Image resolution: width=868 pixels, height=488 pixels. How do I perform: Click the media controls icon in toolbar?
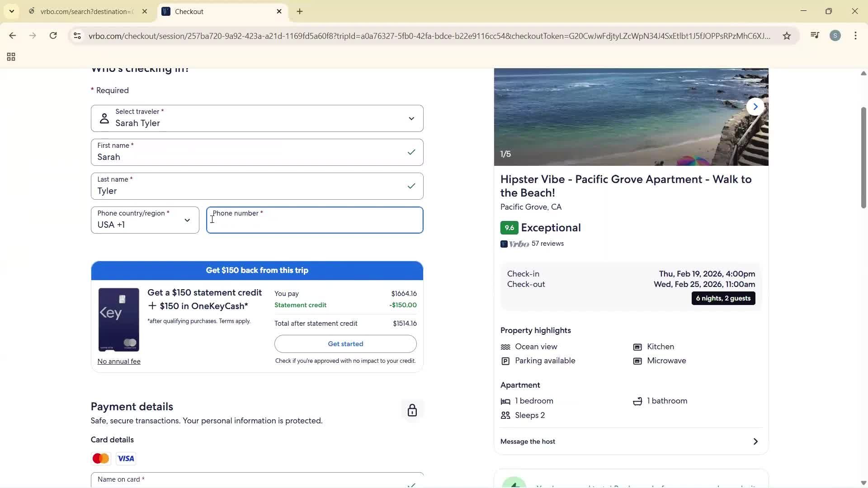point(815,35)
